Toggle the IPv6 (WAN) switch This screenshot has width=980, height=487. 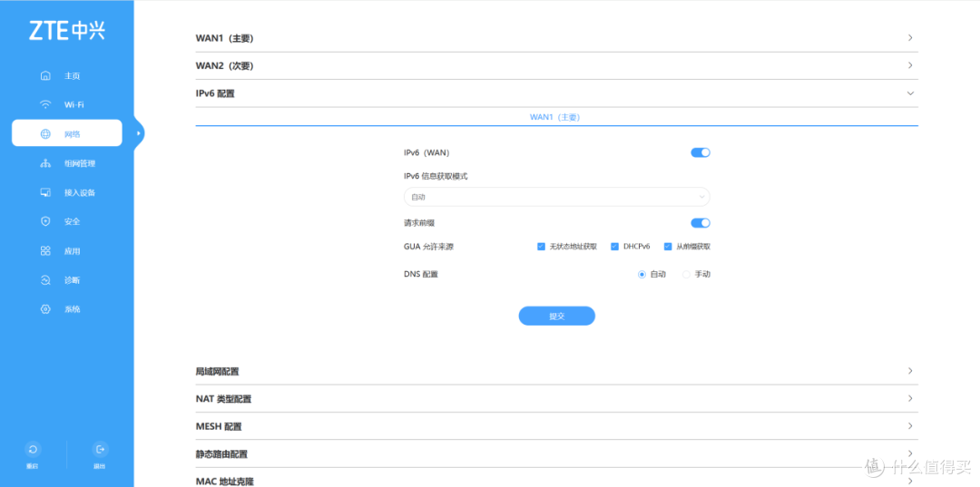coord(700,152)
